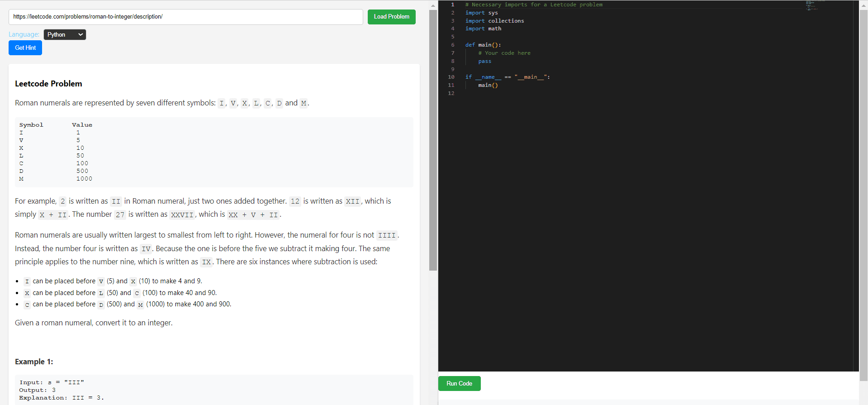The image size is (868, 405).
Task: Click the Load Problem button
Action: click(391, 17)
